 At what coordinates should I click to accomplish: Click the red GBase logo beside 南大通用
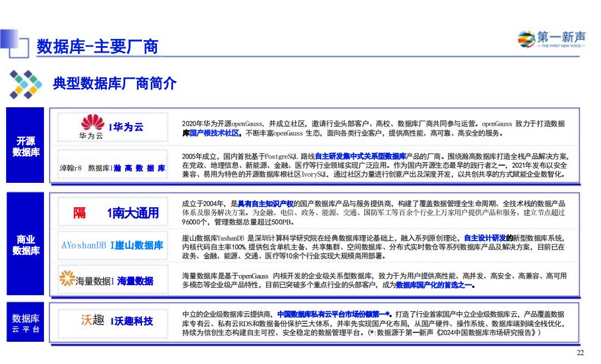pyautogui.click(x=80, y=213)
